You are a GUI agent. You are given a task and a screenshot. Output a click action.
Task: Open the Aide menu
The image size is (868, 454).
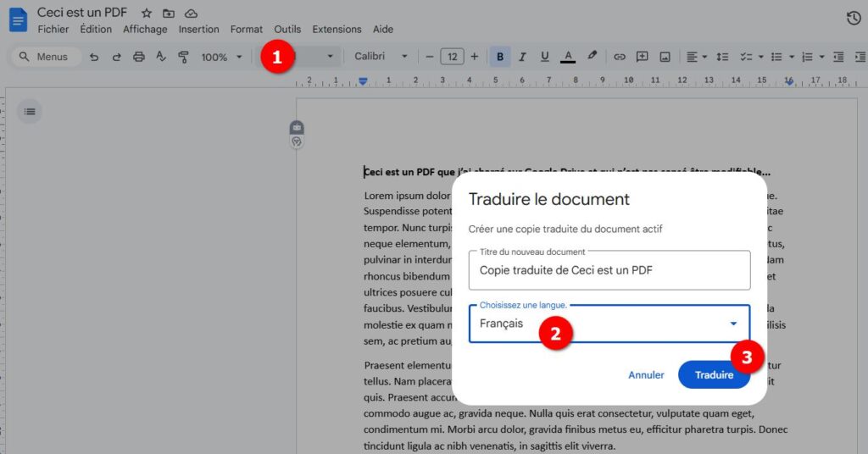tap(383, 30)
